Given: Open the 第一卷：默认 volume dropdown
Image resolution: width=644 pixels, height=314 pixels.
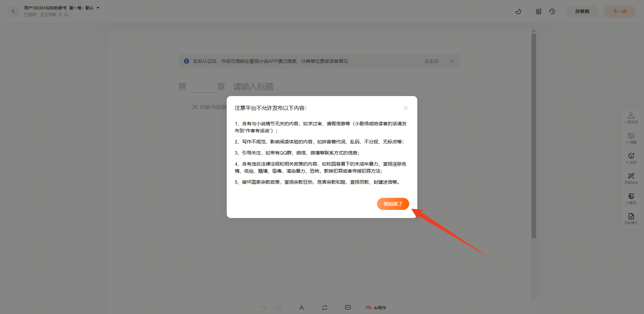Looking at the screenshot, I should click(x=84, y=8).
